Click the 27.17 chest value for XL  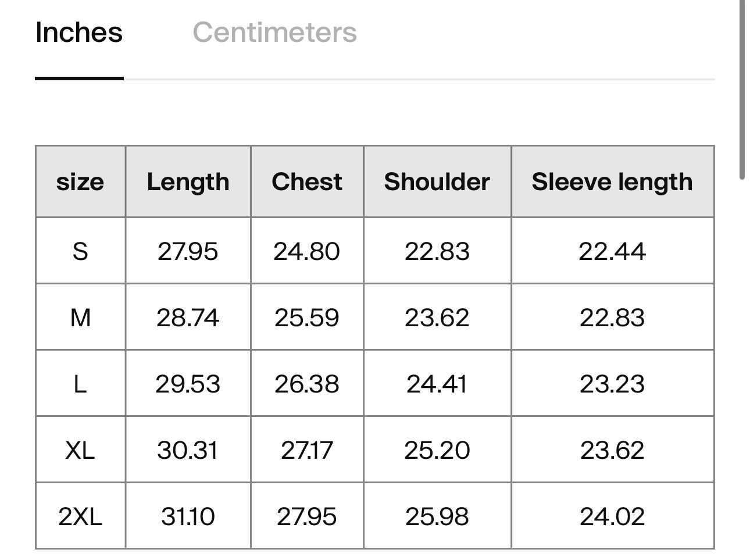307,450
